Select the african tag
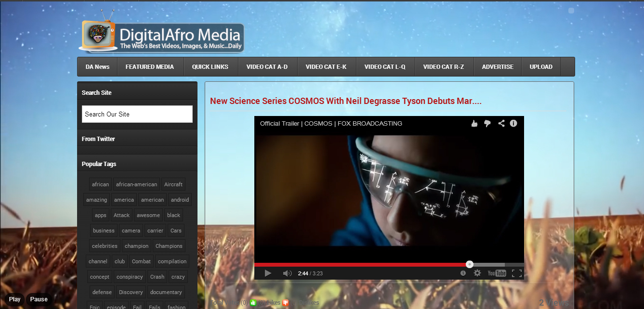Image resolution: width=644 pixels, height=309 pixels. [100, 184]
